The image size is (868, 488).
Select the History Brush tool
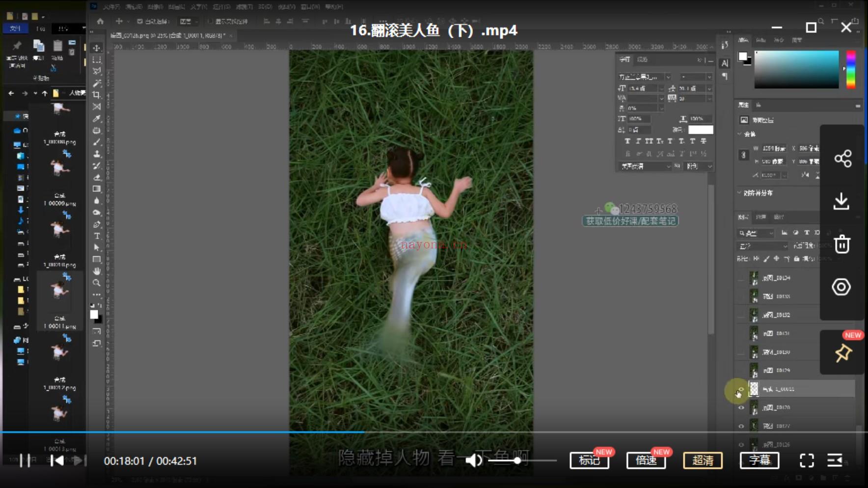97,166
